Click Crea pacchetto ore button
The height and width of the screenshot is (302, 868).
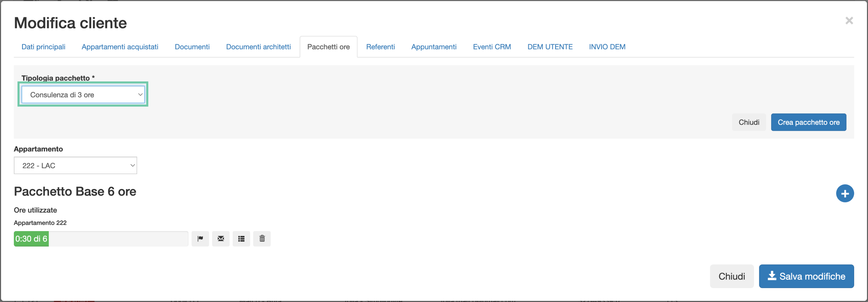808,122
